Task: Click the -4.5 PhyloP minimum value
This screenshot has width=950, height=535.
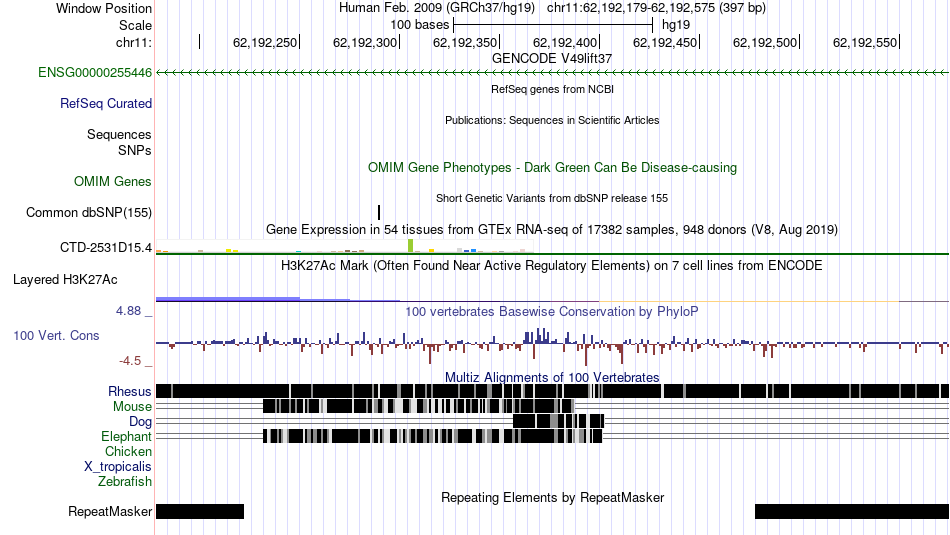Action: pos(130,361)
